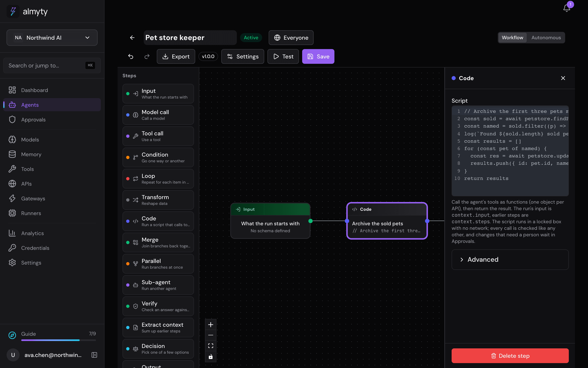Click the almyty lightning logo

click(x=13, y=11)
